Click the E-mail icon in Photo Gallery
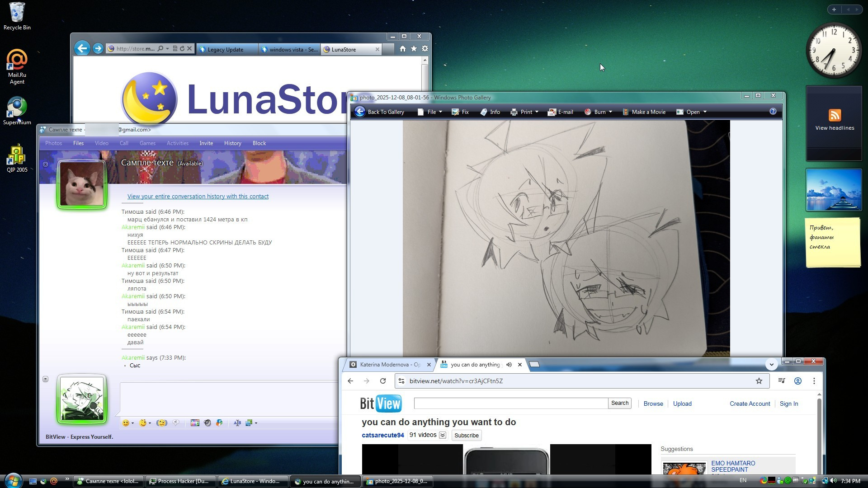The image size is (868, 488). (x=552, y=112)
